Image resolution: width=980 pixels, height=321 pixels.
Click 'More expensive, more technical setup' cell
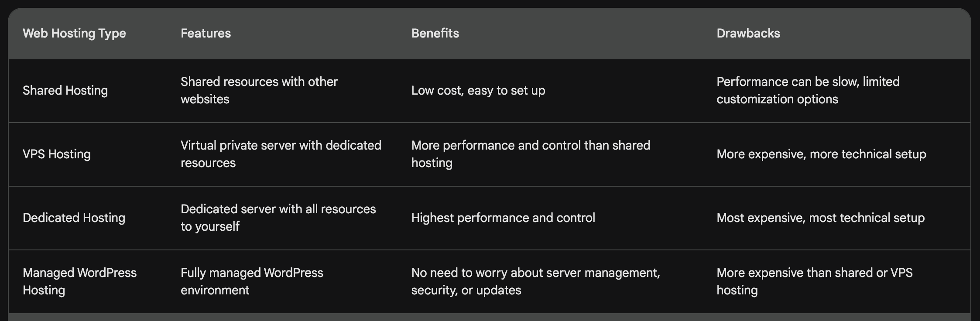pos(821,154)
